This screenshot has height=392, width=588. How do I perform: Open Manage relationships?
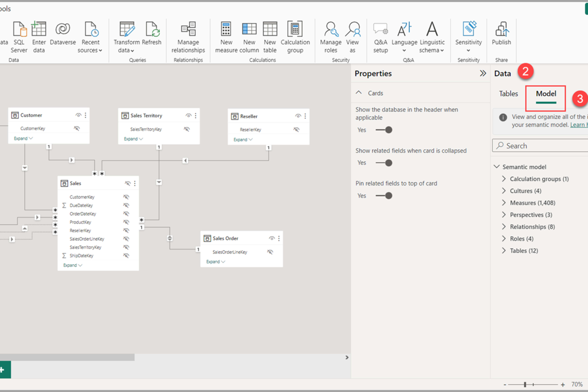[188, 37]
